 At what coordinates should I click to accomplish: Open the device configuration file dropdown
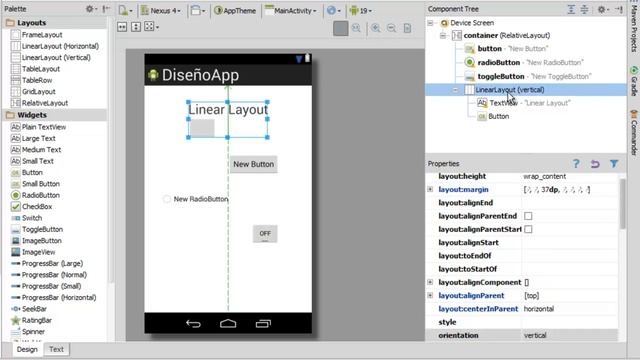[125, 11]
